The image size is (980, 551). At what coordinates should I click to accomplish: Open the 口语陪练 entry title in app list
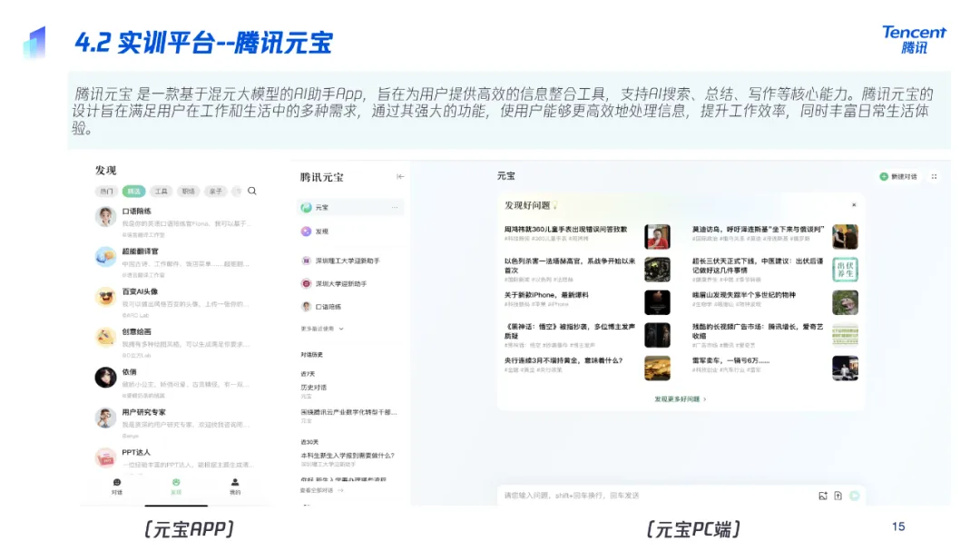pos(136,212)
